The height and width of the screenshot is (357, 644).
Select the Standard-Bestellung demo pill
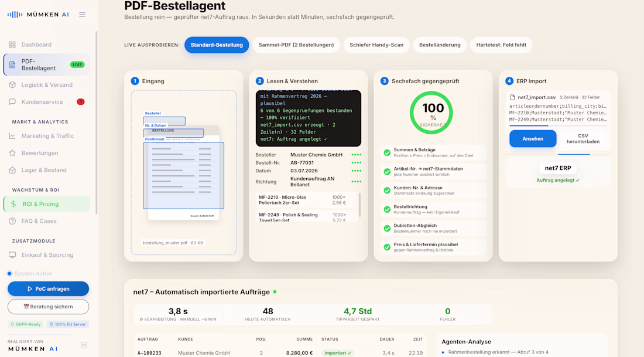pos(217,45)
